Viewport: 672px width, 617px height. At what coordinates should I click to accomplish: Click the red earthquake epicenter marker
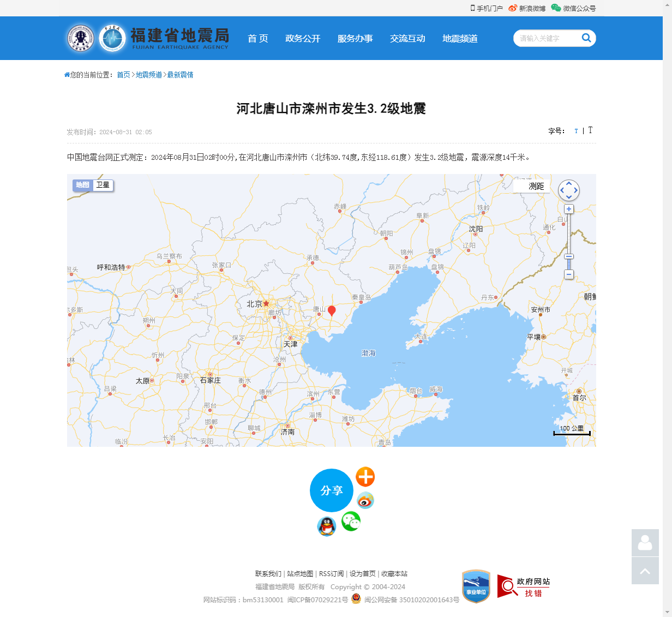[331, 310]
